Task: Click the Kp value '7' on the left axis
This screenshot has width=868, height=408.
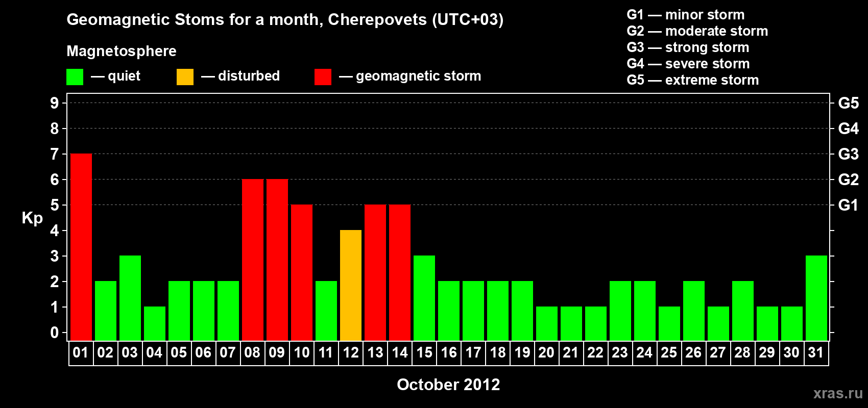Action: click(x=55, y=154)
